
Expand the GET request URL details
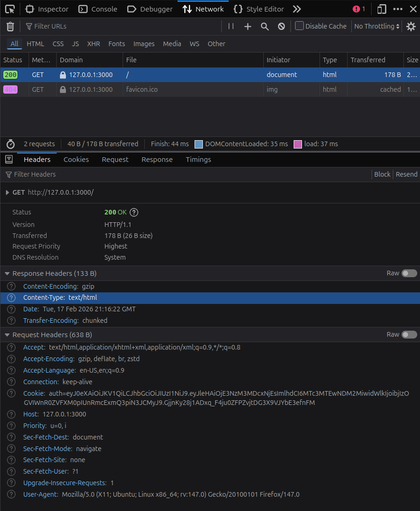7,192
